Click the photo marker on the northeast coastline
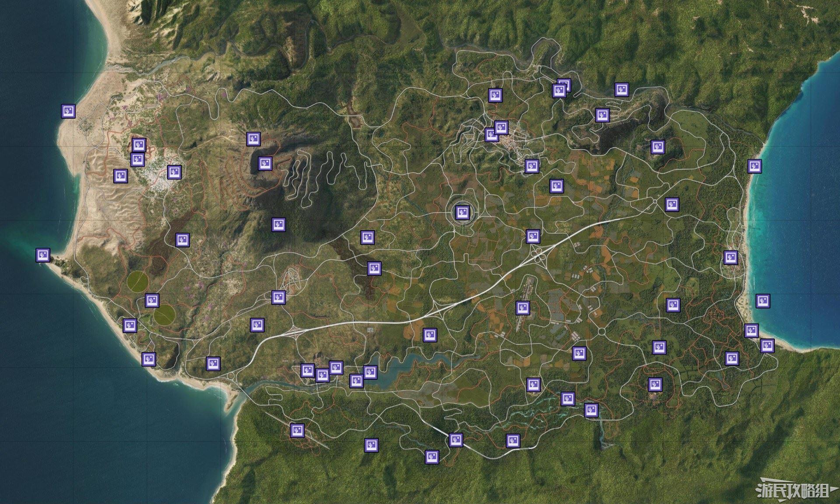The height and width of the screenshot is (504, 840). (x=754, y=166)
